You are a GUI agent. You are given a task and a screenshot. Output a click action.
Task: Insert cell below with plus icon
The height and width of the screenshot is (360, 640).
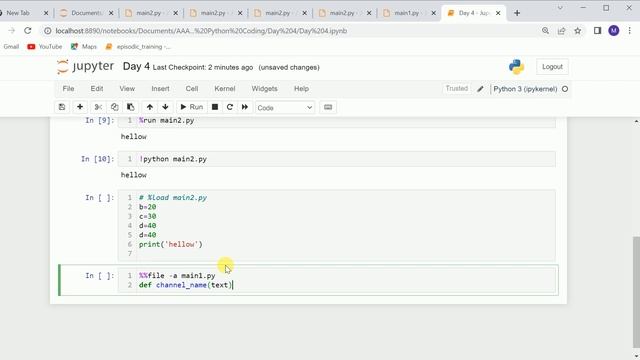80,107
